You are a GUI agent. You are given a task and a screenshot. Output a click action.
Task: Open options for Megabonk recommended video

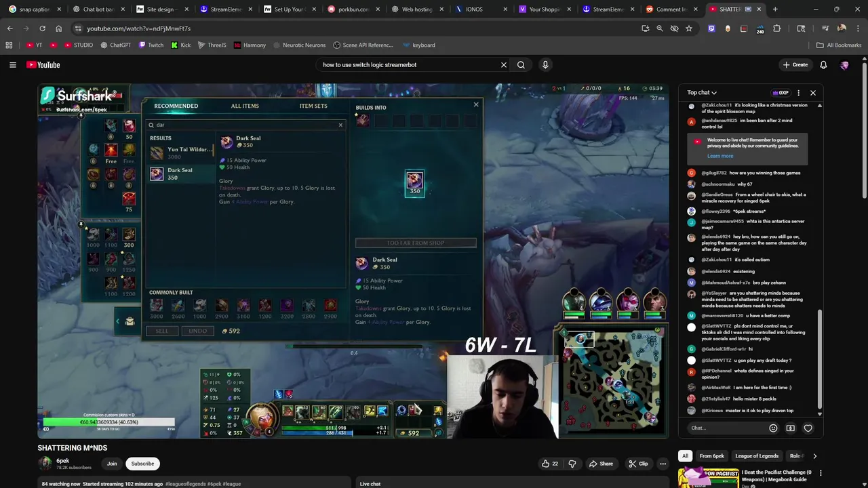(x=821, y=473)
